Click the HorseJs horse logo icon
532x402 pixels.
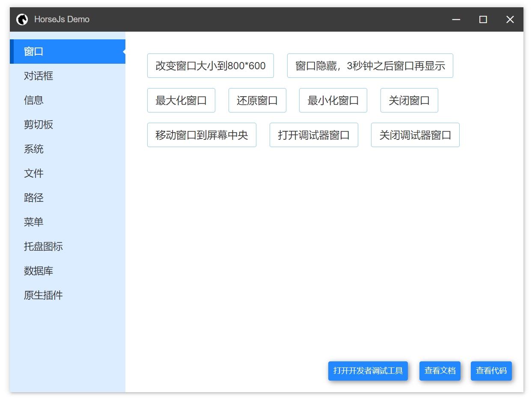pos(22,19)
